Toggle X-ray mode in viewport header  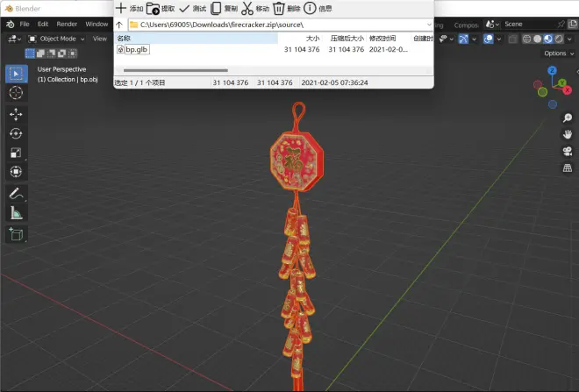512,39
